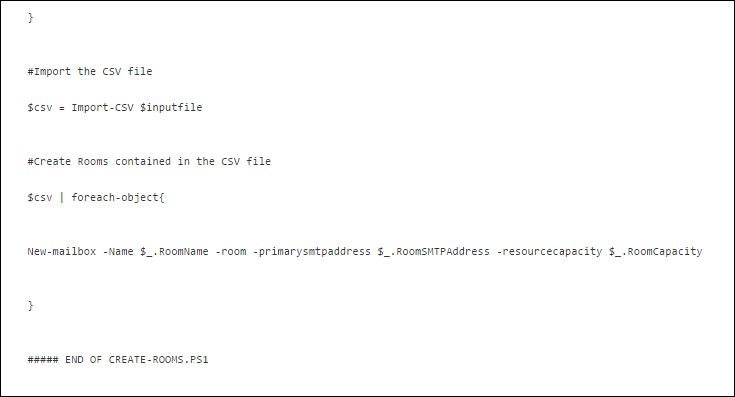Click the equals sign in the $csv assignment

pyautogui.click(x=61, y=107)
